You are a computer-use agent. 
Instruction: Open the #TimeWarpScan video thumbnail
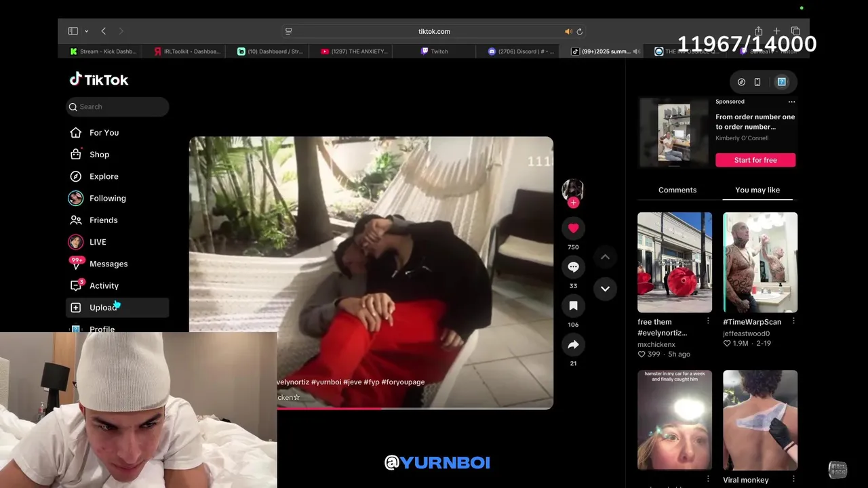tap(760, 262)
